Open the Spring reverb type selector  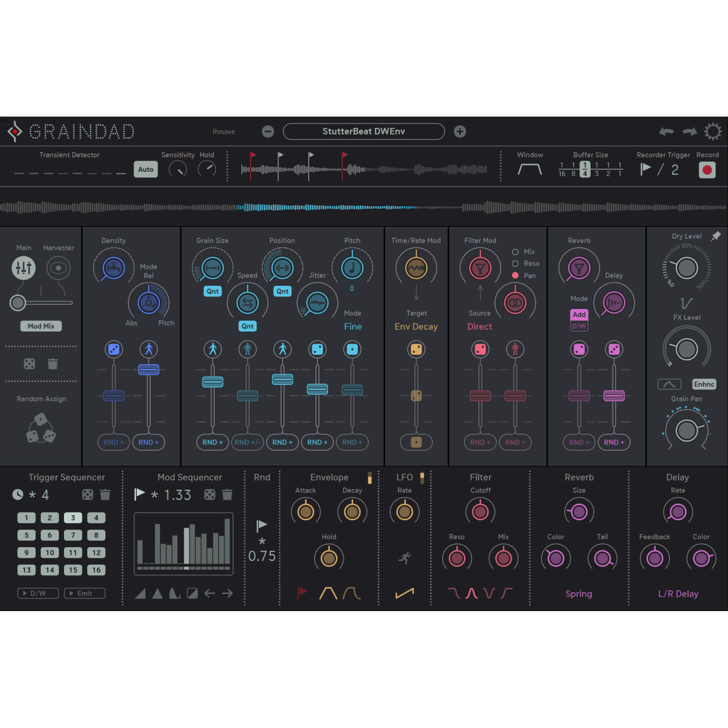(578, 594)
